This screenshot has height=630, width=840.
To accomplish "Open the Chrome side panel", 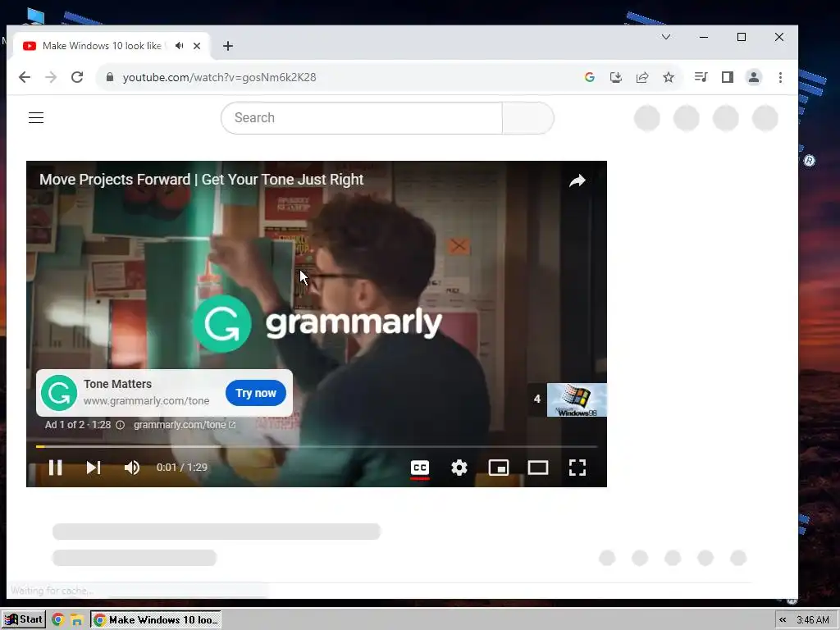I will (x=727, y=77).
